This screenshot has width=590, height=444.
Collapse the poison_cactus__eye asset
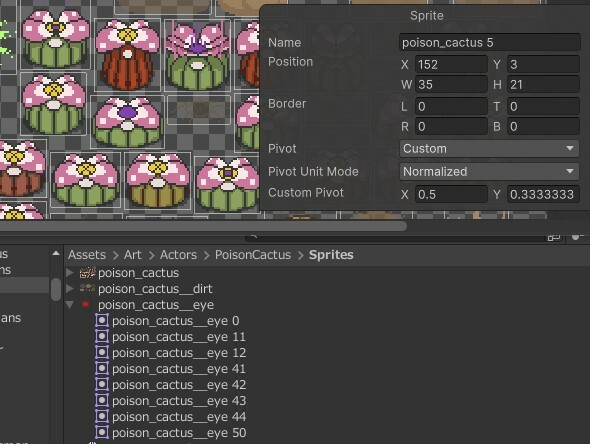point(70,305)
